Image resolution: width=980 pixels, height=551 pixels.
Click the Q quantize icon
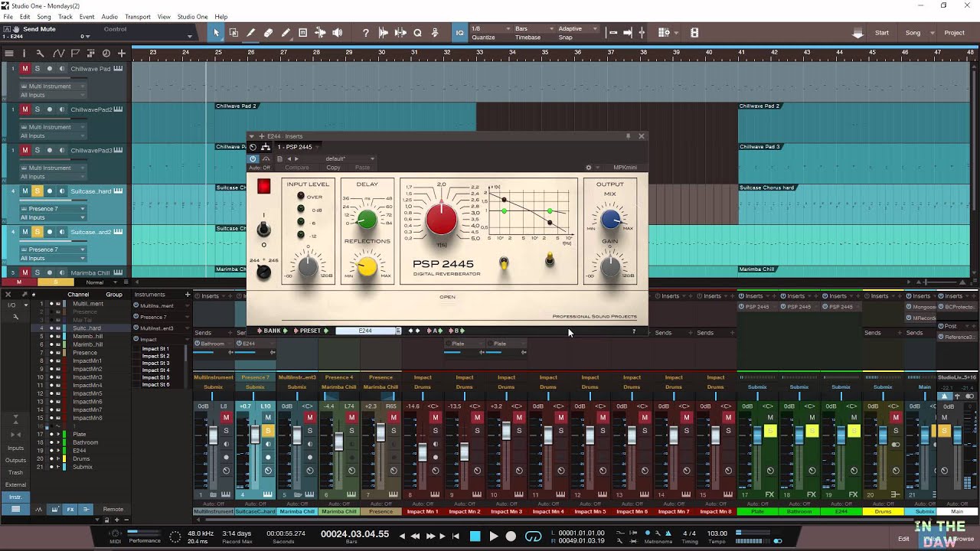(417, 33)
